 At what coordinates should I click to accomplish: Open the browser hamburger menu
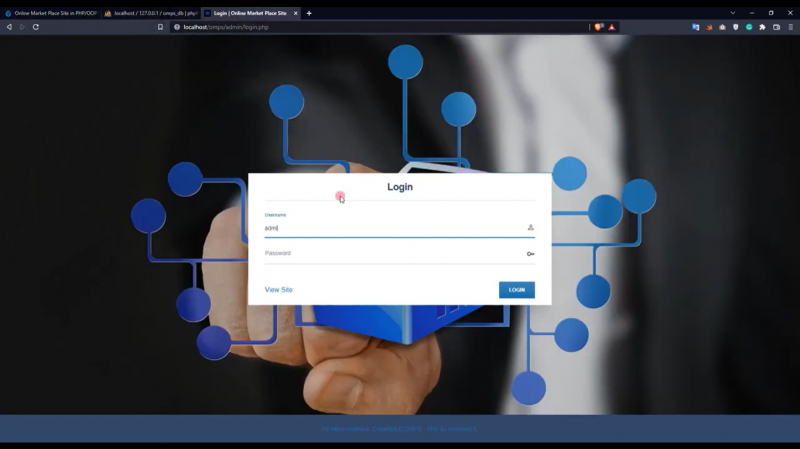pyautogui.click(x=791, y=27)
